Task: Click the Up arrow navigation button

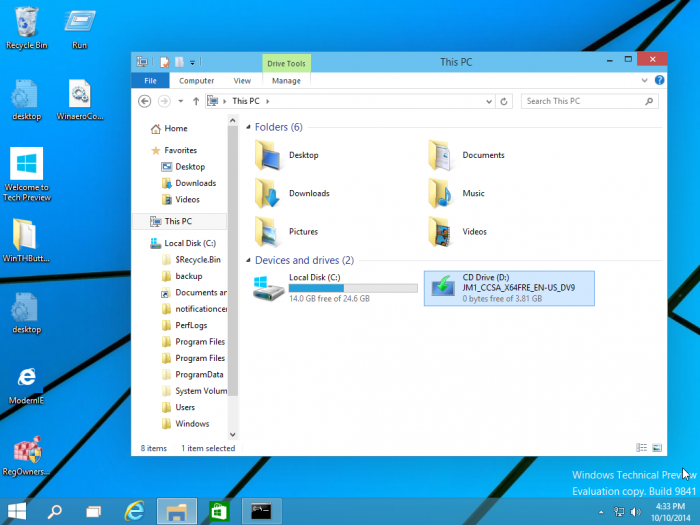Action: coord(195,101)
